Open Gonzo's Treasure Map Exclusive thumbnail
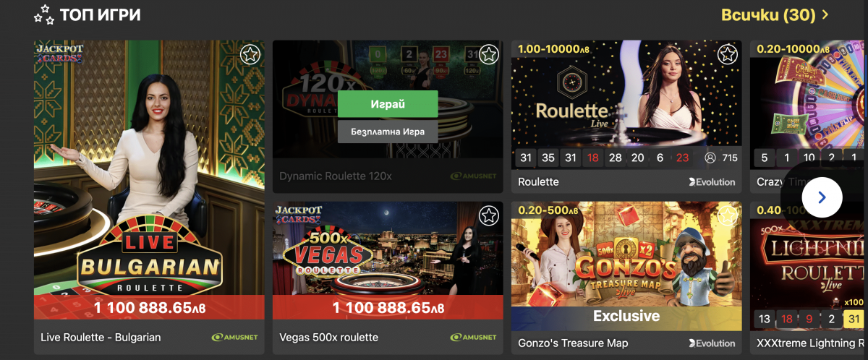 tap(626, 266)
